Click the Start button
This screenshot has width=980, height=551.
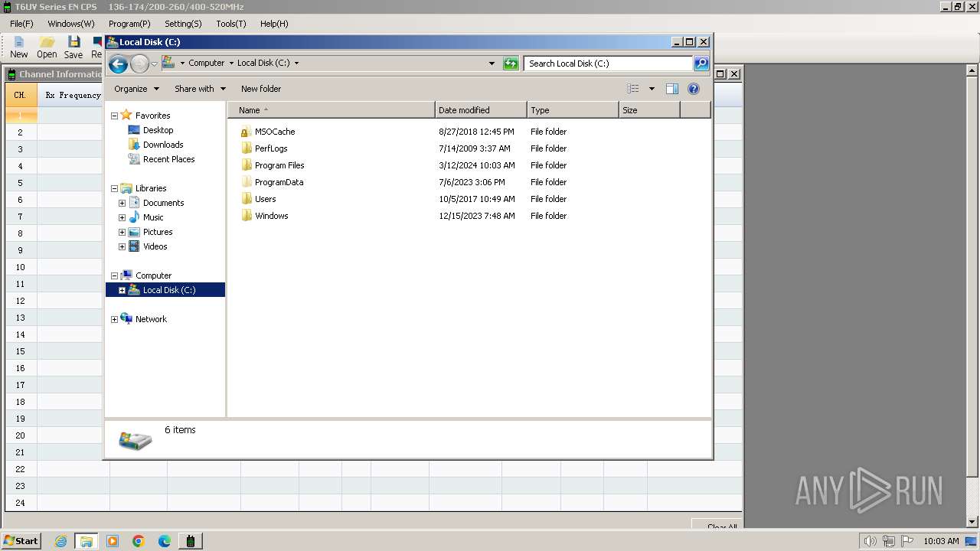[21, 541]
